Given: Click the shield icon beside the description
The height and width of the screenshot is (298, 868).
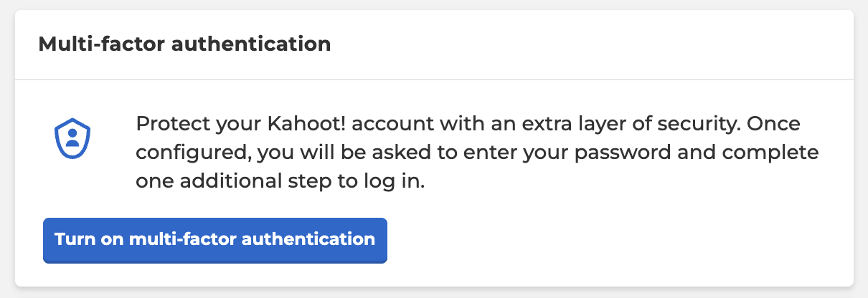Looking at the screenshot, I should 72,139.
